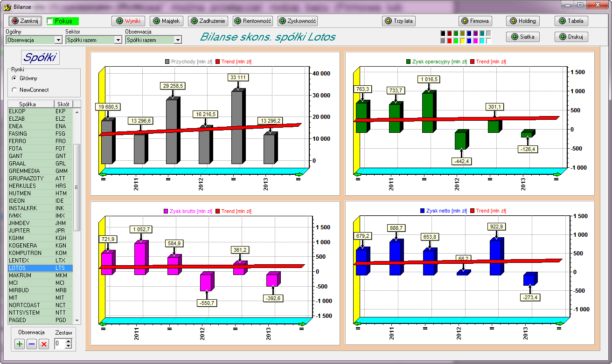The image size is (612, 364).
Task: Toggle the Siatka grid button
Action: [x=523, y=37]
